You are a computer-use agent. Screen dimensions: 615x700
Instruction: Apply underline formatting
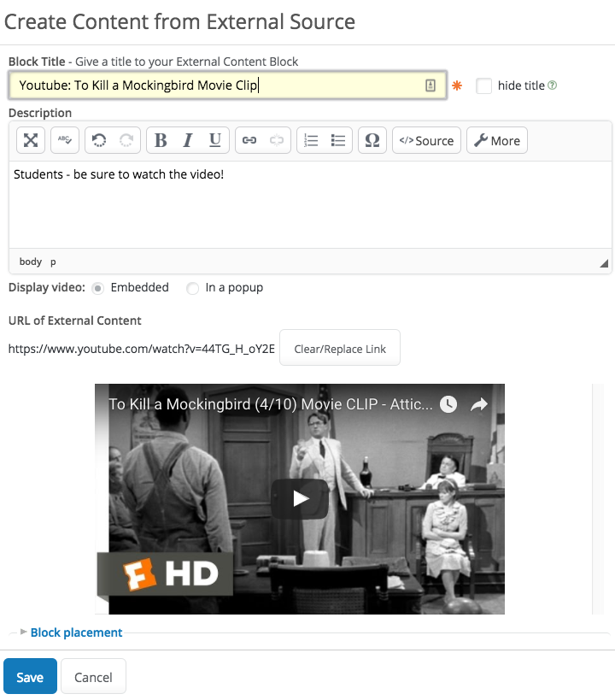(215, 140)
